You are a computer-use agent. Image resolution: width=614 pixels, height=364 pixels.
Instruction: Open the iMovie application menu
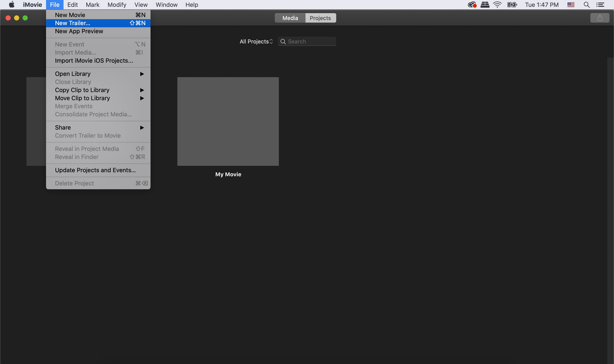32,5
